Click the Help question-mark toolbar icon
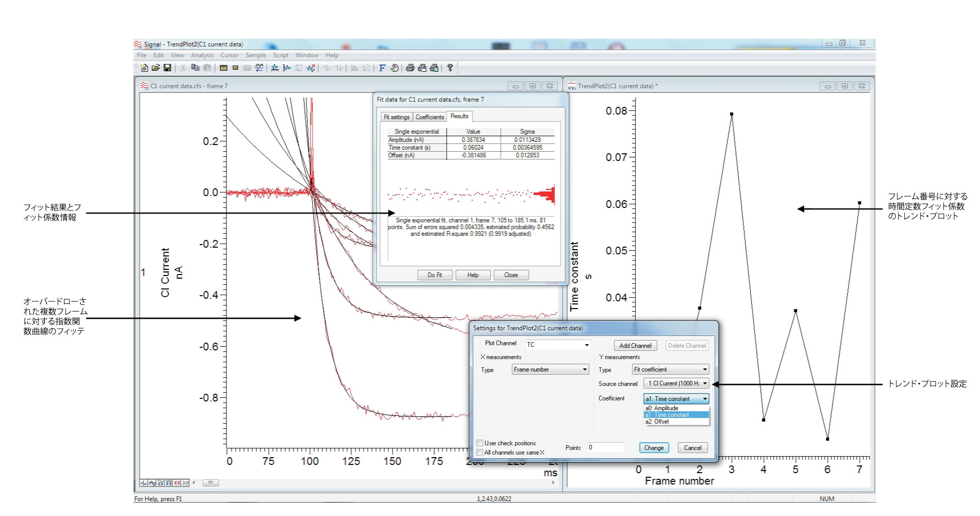980x516 pixels. click(x=449, y=68)
